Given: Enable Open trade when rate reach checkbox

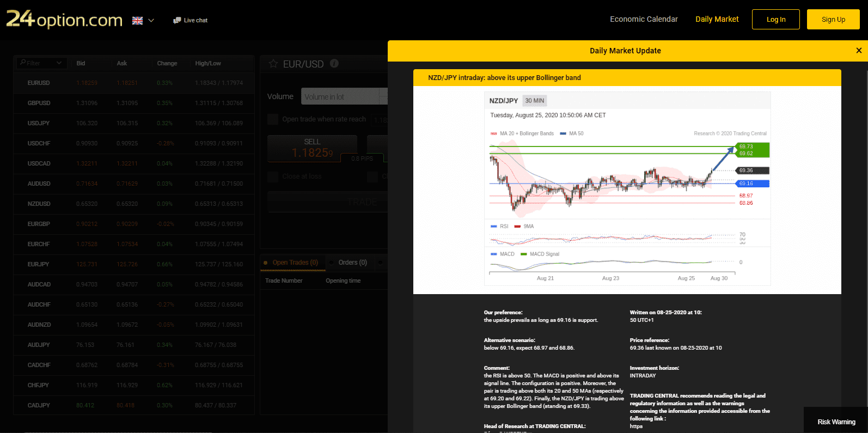Looking at the screenshot, I should pos(273,119).
